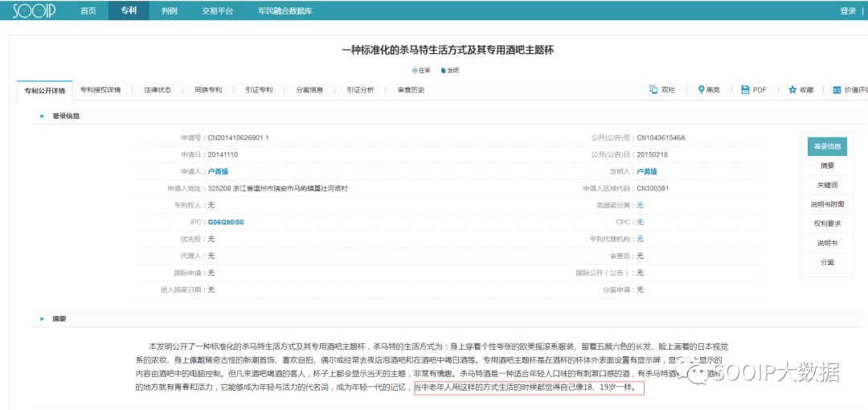Open the 价值评估 value assessment
This screenshot has height=410, width=868.
pyautogui.click(x=850, y=90)
